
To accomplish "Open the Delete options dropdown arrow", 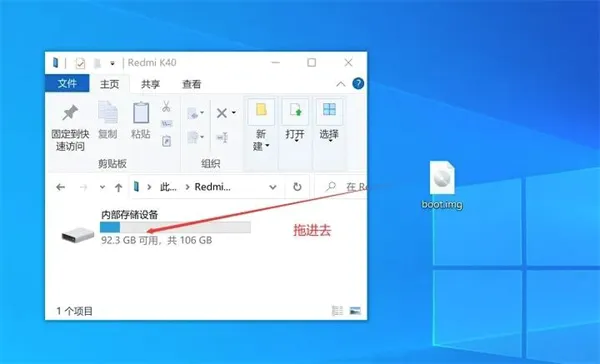I will coord(233,113).
